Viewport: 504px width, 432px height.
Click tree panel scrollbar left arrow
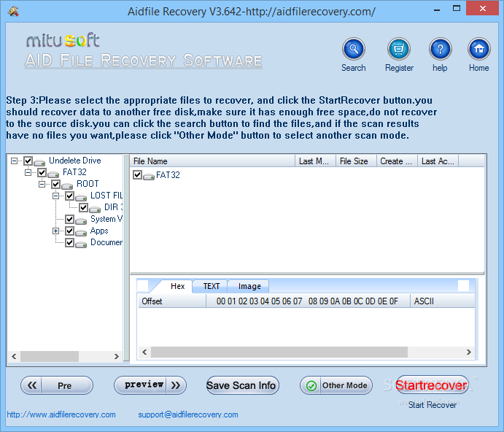point(14,356)
